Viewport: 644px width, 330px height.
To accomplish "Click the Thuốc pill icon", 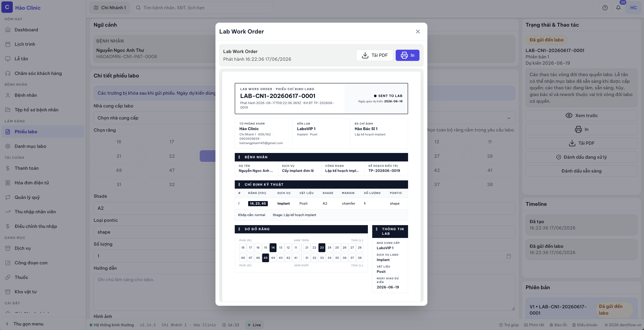I will tap(8, 277).
